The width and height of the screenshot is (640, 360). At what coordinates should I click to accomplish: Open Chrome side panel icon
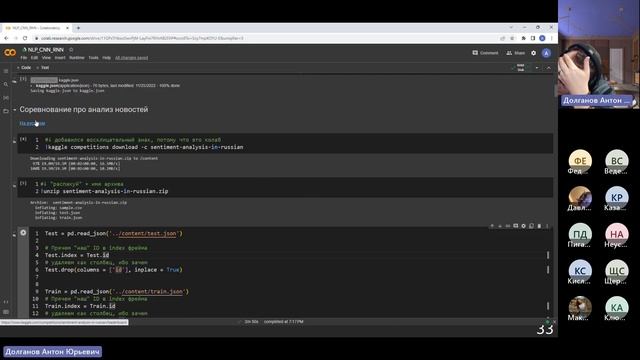[533, 38]
